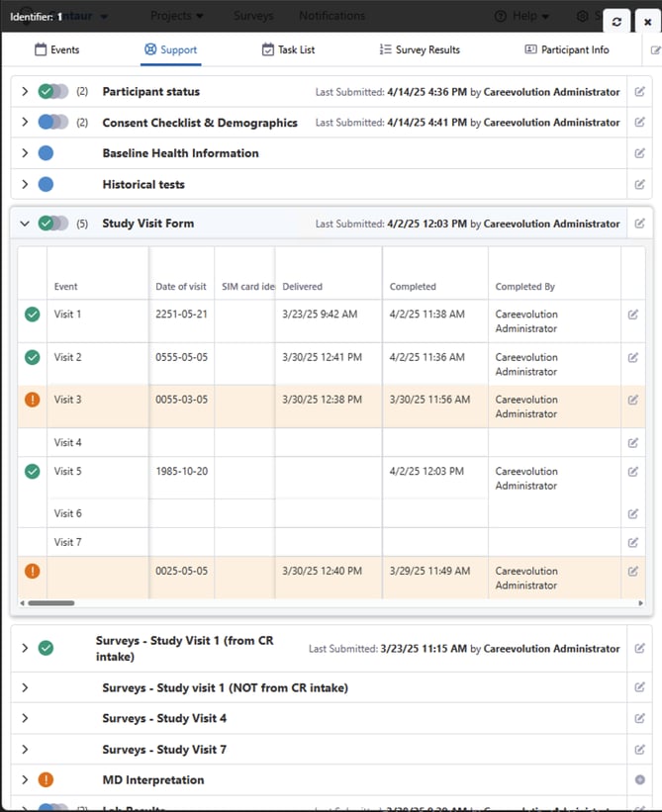Expand the Historical tests section
Image resolution: width=662 pixels, height=812 pixels.
(25, 185)
